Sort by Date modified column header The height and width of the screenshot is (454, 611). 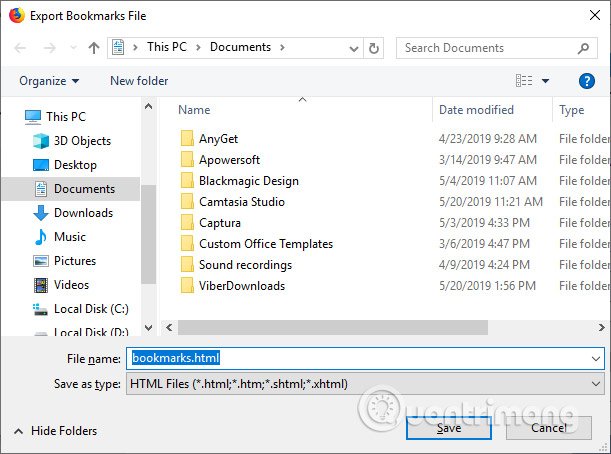(x=476, y=110)
